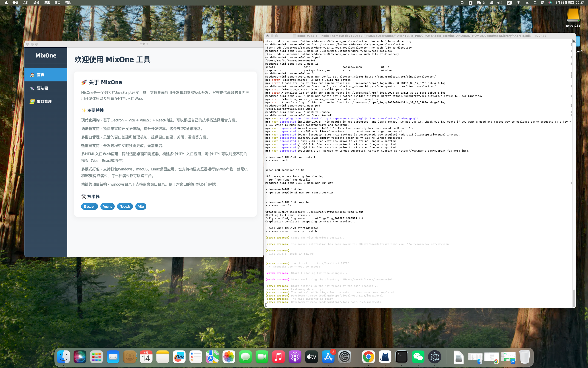Open Mail from the Dock
Viewport: 588px width, 368px height.
click(113, 357)
